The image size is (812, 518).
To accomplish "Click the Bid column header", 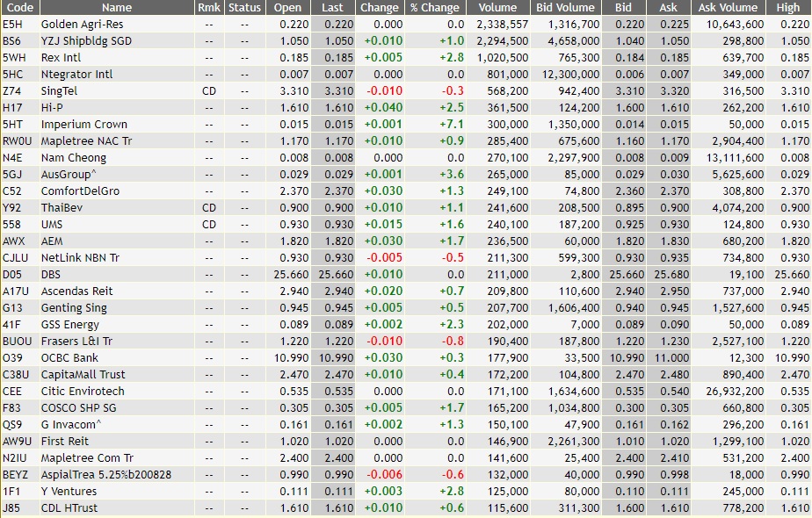I will 624,7.
